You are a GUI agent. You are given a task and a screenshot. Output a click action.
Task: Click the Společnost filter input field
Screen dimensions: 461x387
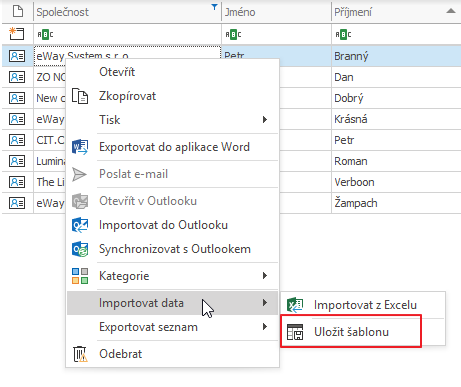pos(127,34)
